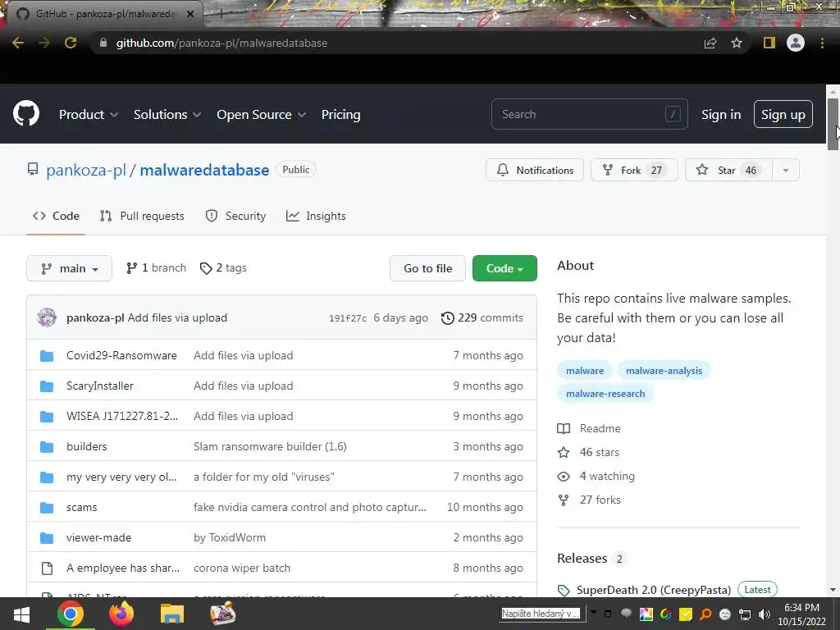This screenshot has width=840, height=630.
Task: Expand the Solutions menu
Action: pos(167,115)
